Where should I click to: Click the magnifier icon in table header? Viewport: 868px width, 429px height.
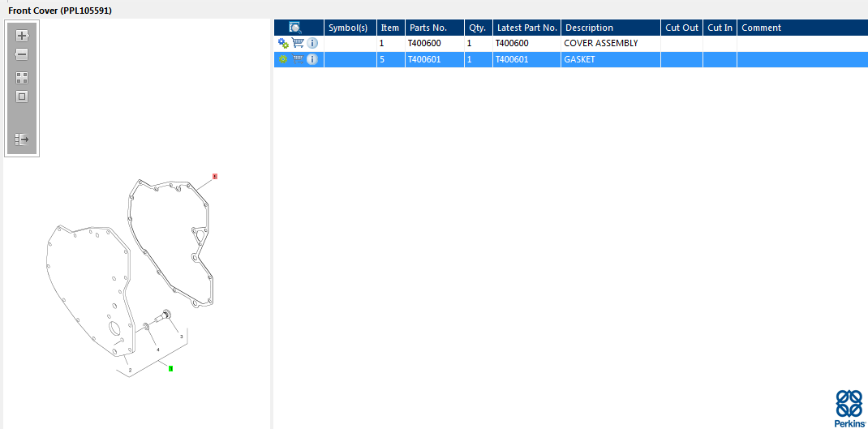[295, 28]
